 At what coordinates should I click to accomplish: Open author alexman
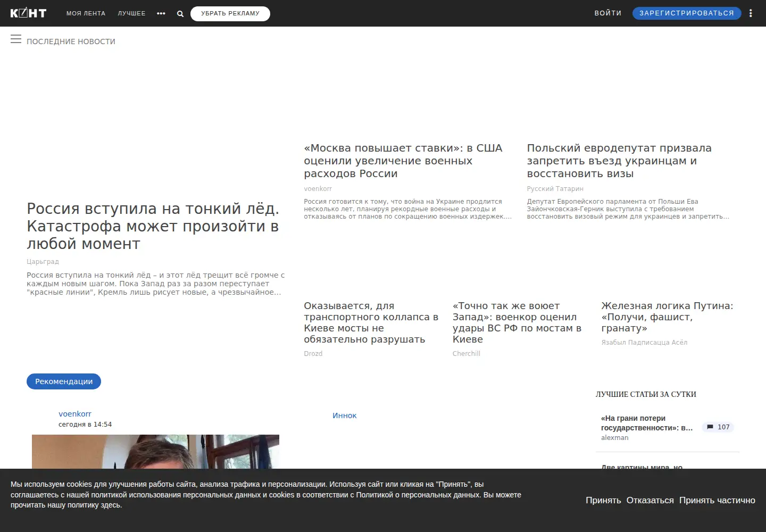[x=615, y=438]
